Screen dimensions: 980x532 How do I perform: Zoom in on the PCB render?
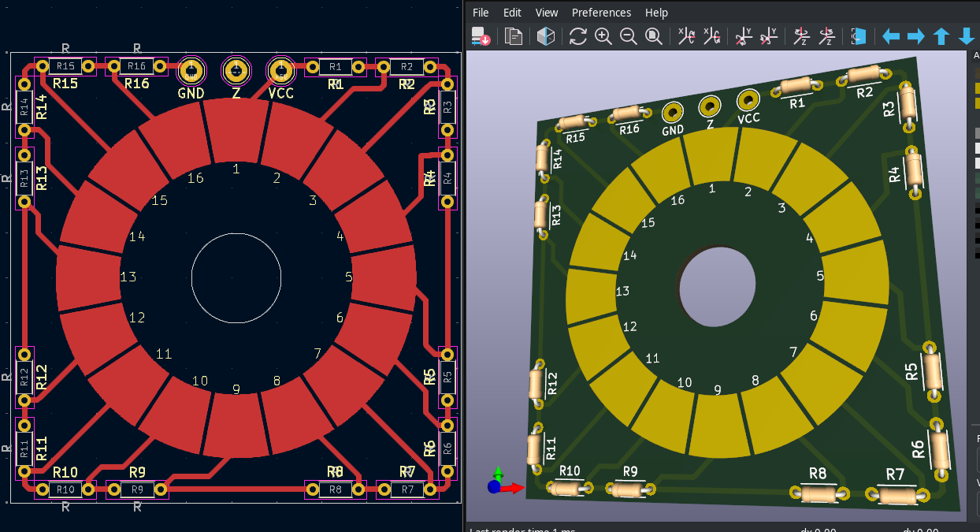(x=603, y=35)
